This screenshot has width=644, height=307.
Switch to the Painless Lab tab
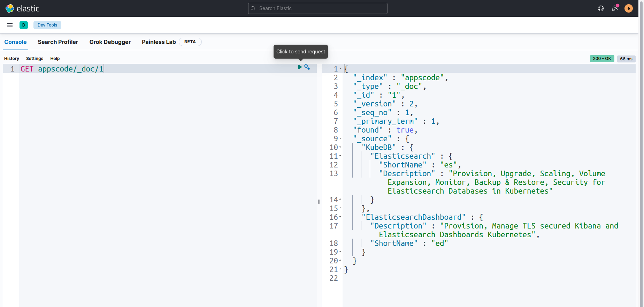pos(159,42)
